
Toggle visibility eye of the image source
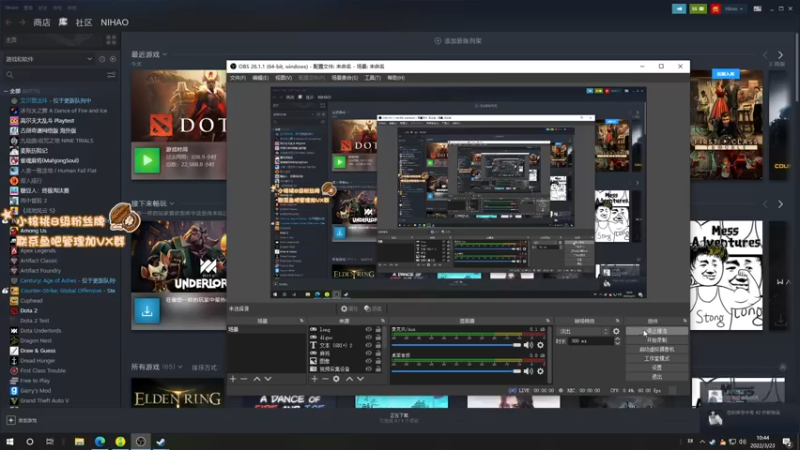368,361
